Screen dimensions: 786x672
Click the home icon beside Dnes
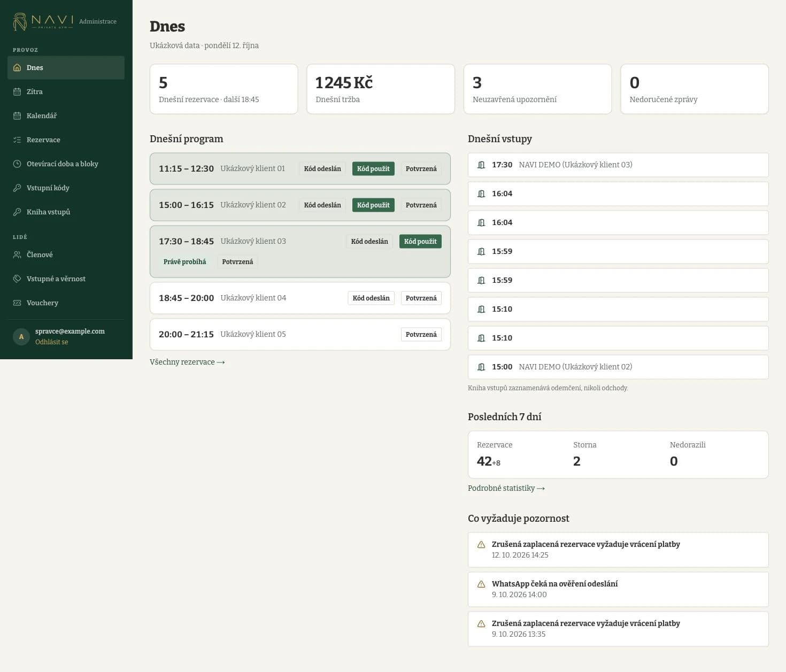click(17, 68)
